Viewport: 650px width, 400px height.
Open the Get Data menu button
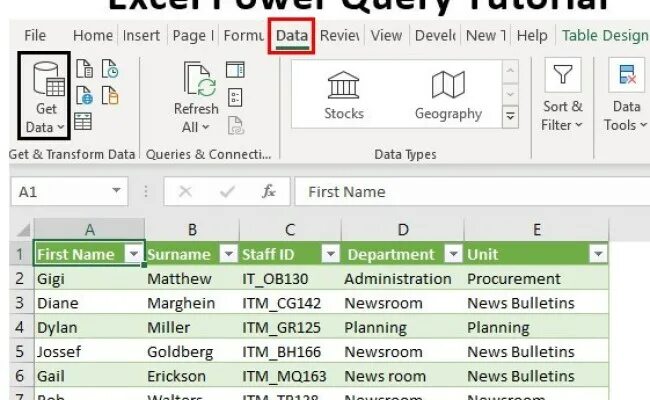(44, 96)
